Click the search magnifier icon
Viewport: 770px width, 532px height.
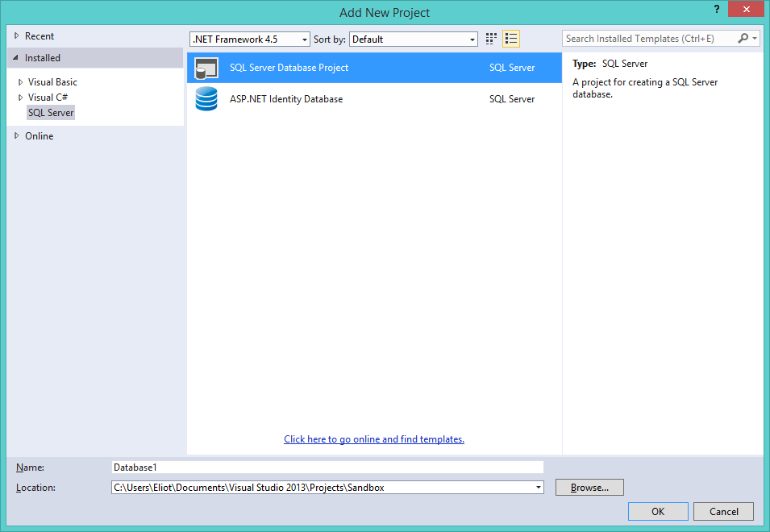pos(743,38)
